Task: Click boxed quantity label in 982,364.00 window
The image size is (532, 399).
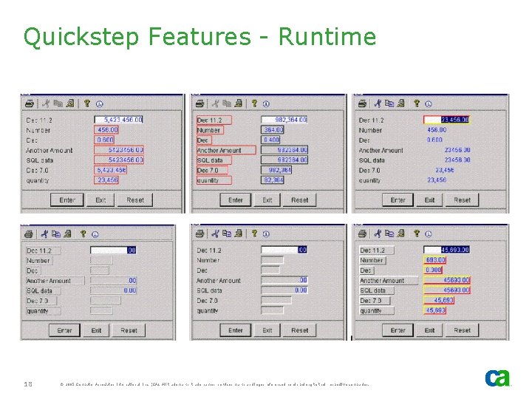Action: coord(214,180)
